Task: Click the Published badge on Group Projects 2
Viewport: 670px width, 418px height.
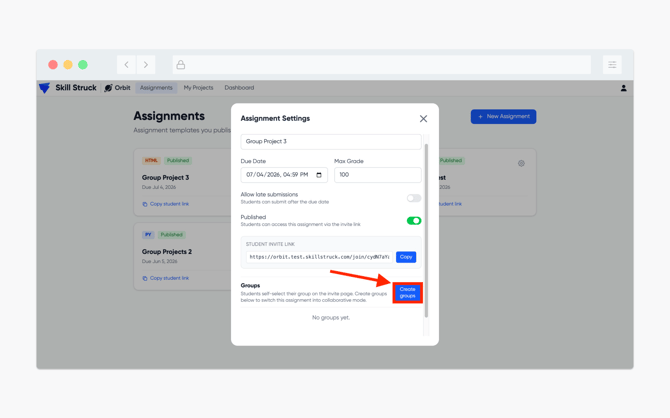Action: [171, 235]
